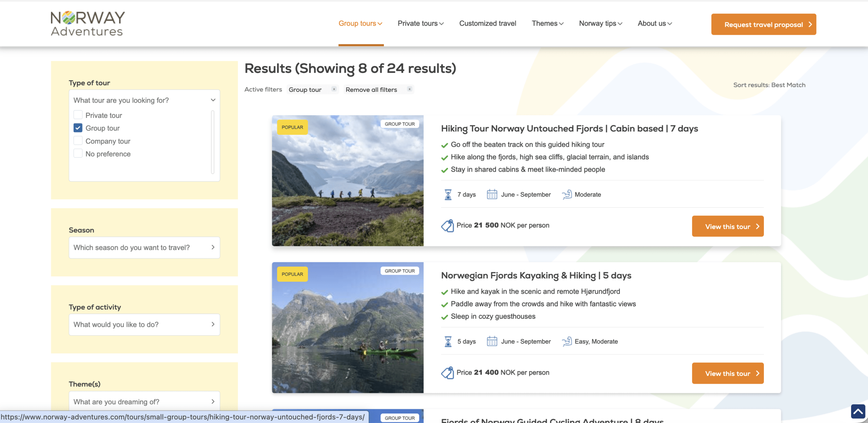
Task: Click the difficulty icon next to Easy, Moderate
Action: pos(567,341)
